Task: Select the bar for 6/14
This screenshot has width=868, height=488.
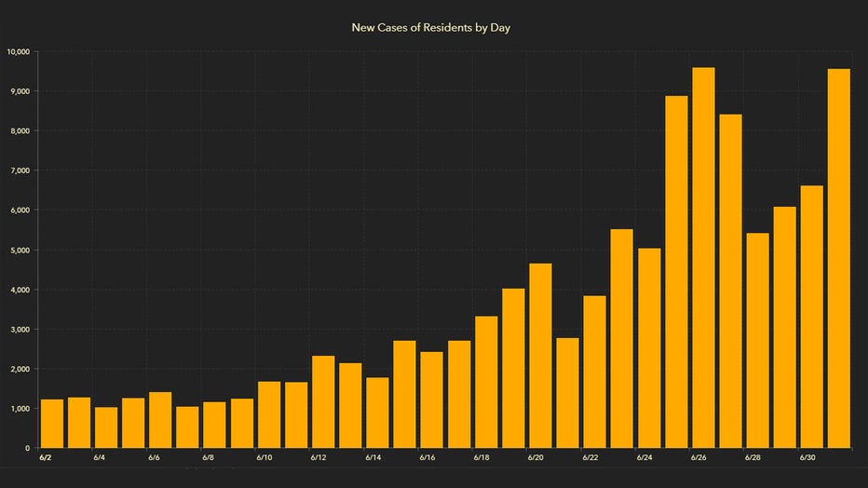Action: click(377, 413)
